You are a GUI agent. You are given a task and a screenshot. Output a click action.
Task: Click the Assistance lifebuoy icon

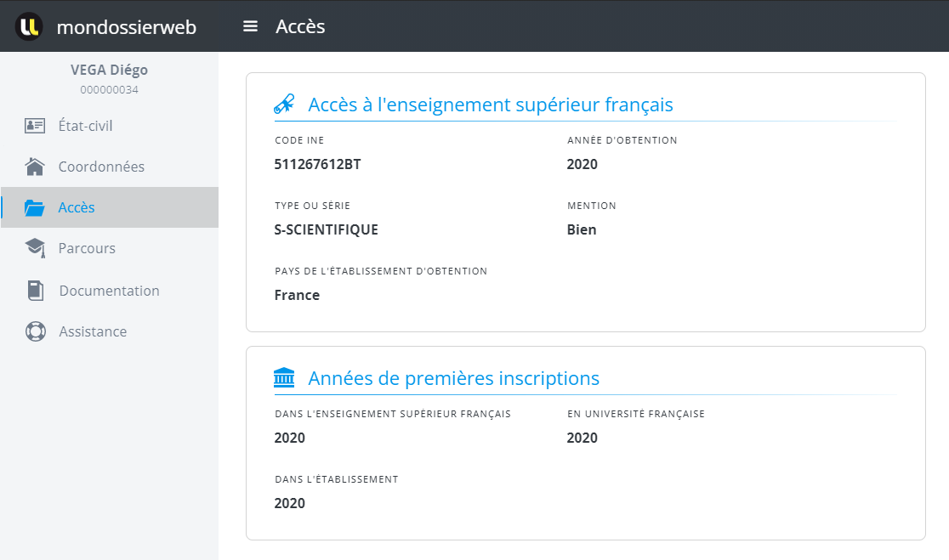(35, 331)
